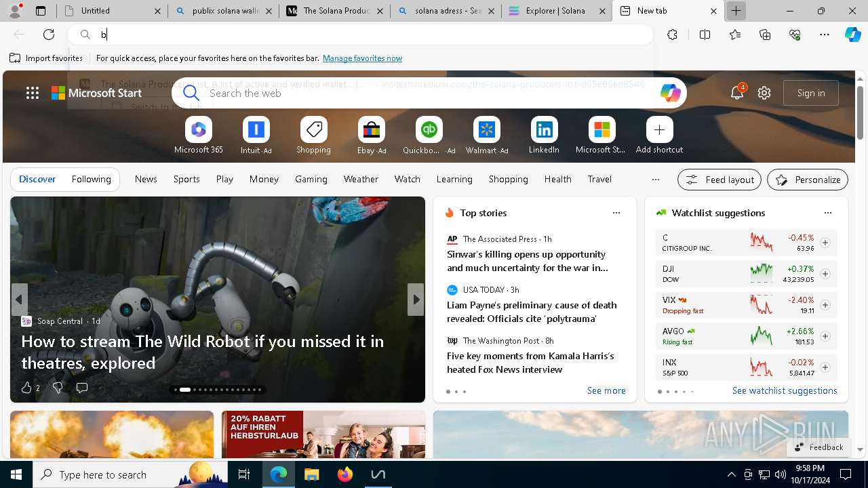Click the browser address bar
Screen dimensions: 868x488
(360, 35)
